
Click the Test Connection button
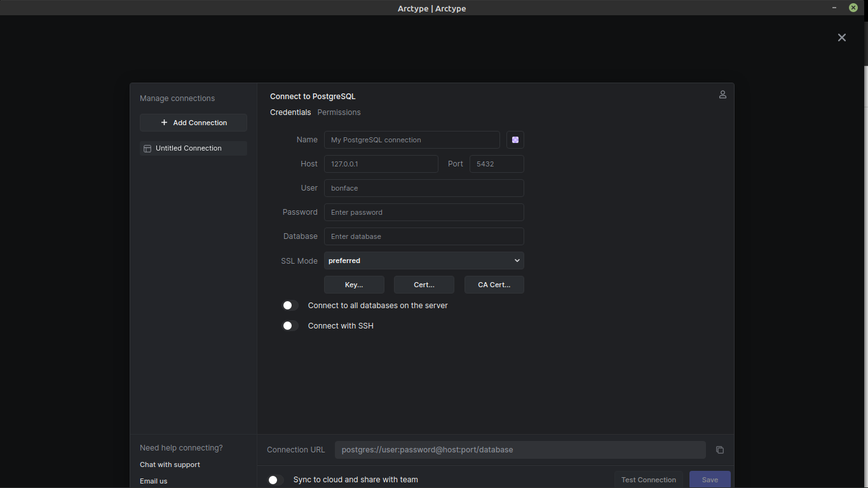tap(648, 479)
